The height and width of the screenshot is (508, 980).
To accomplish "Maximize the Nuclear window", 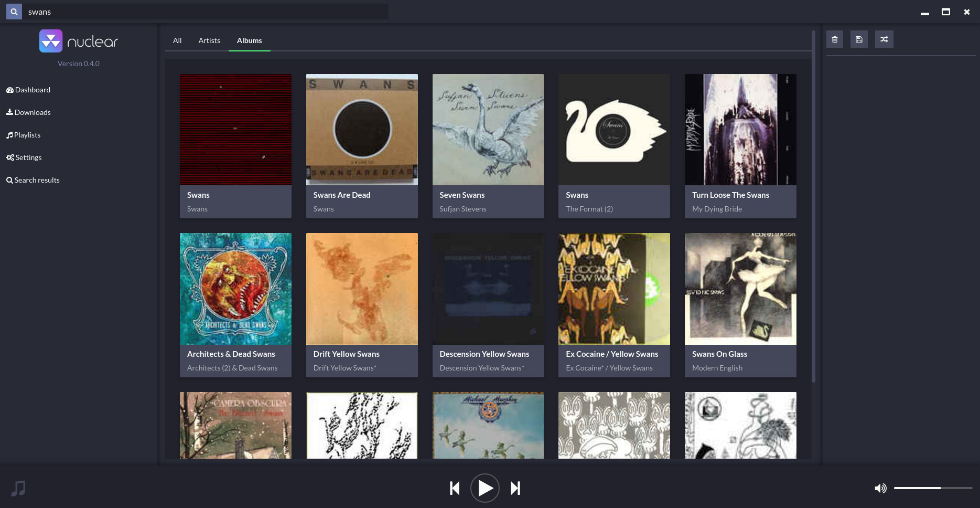I will pyautogui.click(x=946, y=12).
